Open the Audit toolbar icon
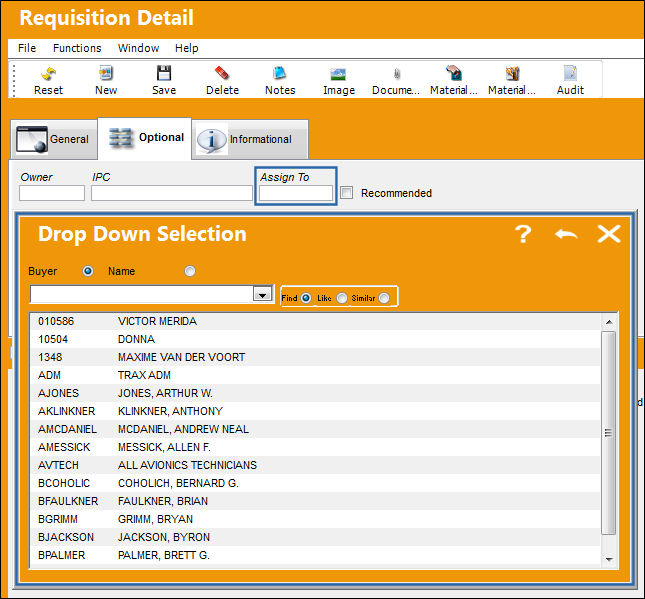 570,81
